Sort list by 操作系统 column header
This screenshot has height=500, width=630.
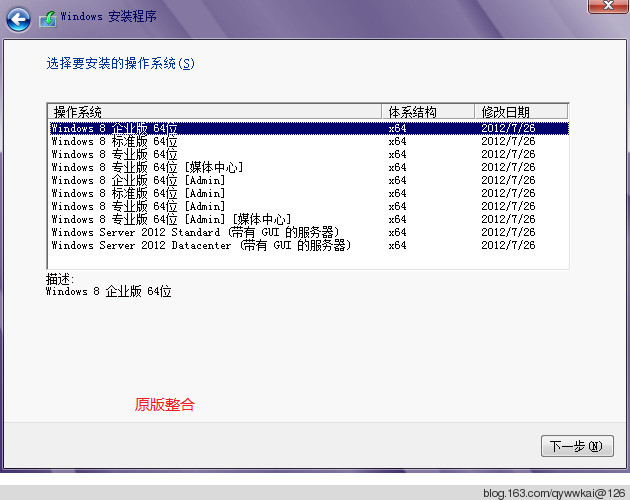(x=215, y=111)
